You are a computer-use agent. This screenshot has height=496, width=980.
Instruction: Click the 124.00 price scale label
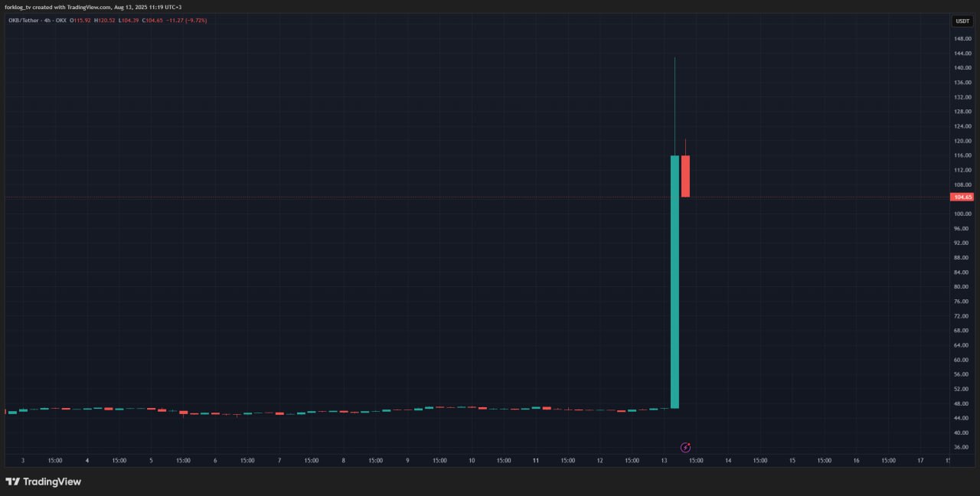962,126
